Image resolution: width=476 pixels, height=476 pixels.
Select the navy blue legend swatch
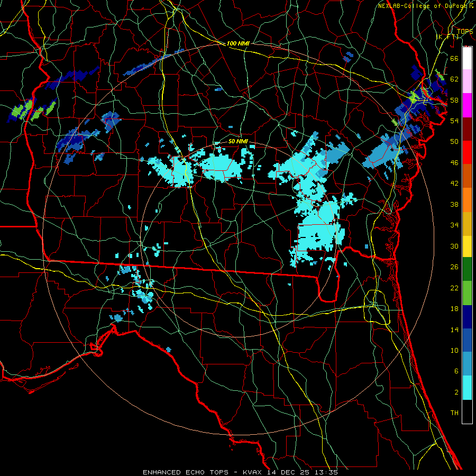pos(467,317)
